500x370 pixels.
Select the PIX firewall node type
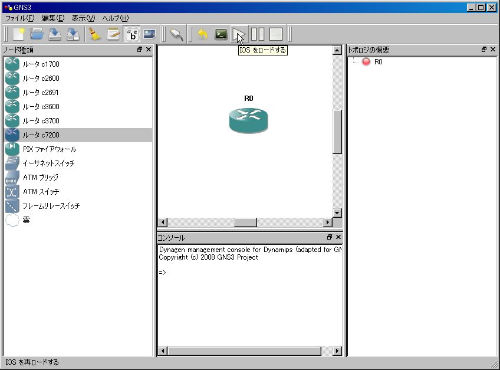click(x=78, y=149)
